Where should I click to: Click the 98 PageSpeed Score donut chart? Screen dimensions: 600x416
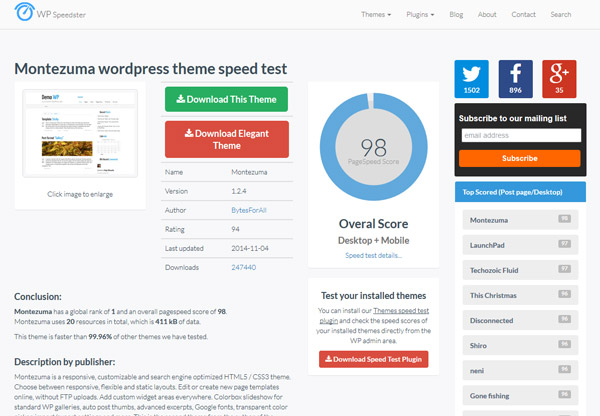coord(373,147)
